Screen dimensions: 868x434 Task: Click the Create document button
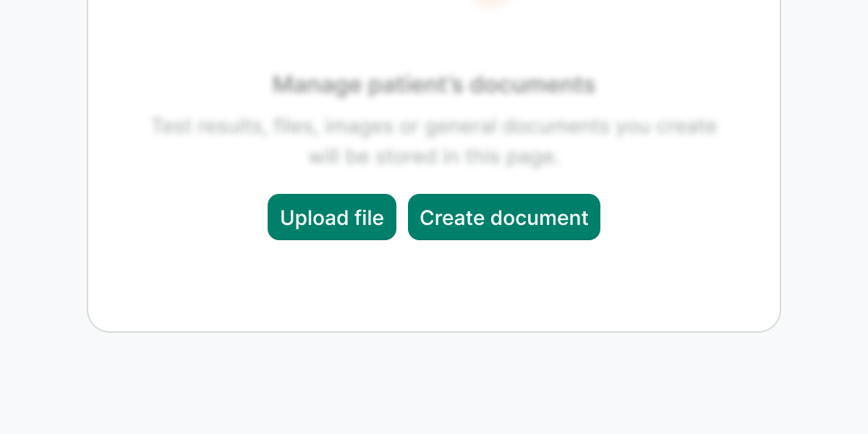click(x=504, y=217)
